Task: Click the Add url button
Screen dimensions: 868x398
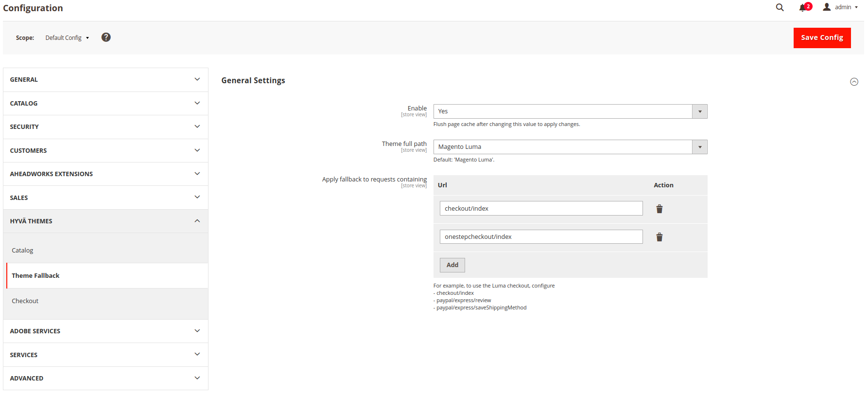Action: coord(452,265)
